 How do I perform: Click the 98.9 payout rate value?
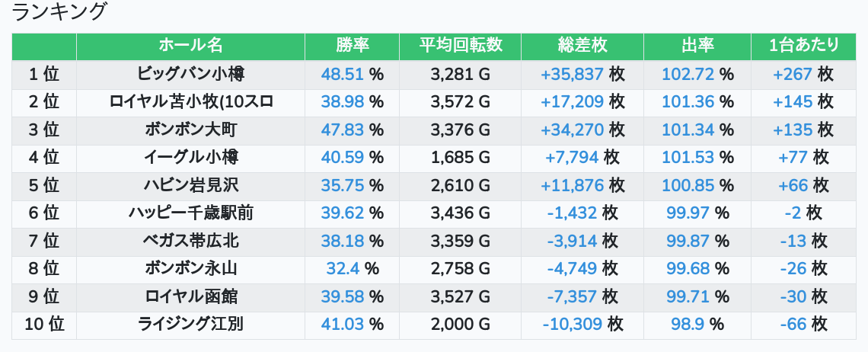pyautogui.click(x=688, y=325)
